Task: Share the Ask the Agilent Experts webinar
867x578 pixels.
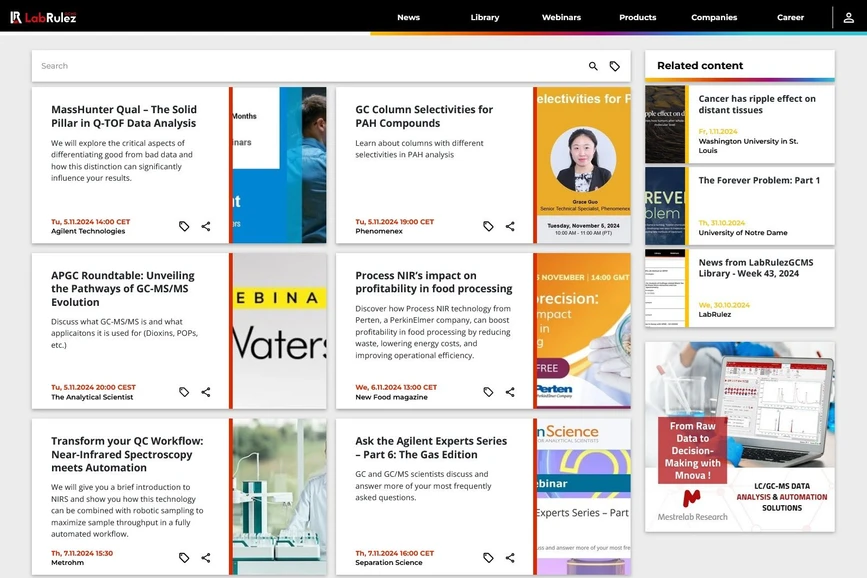Action: (510, 558)
